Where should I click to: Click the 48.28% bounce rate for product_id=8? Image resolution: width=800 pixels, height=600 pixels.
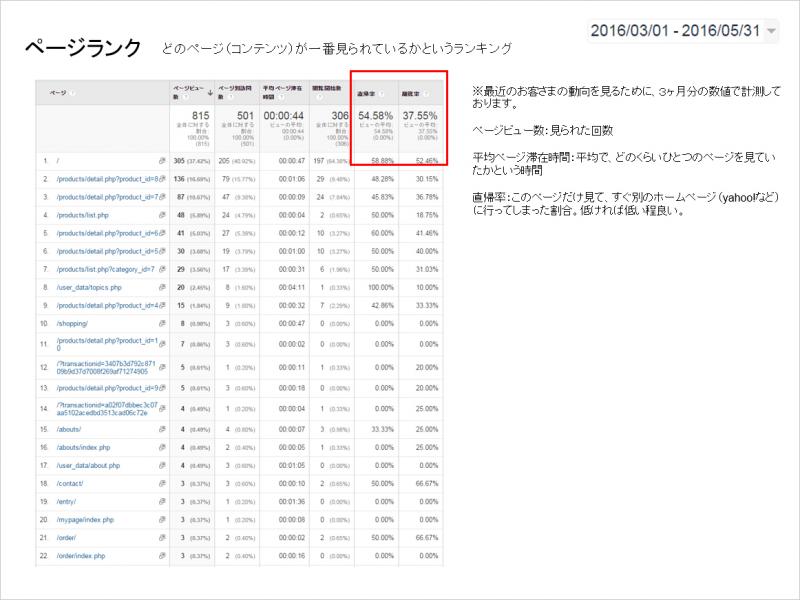pos(383,179)
